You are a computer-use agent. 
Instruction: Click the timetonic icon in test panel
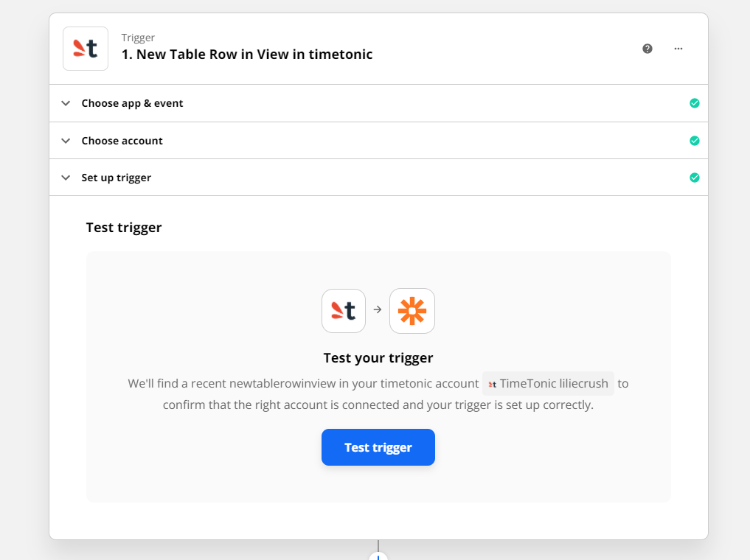pyautogui.click(x=344, y=311)
